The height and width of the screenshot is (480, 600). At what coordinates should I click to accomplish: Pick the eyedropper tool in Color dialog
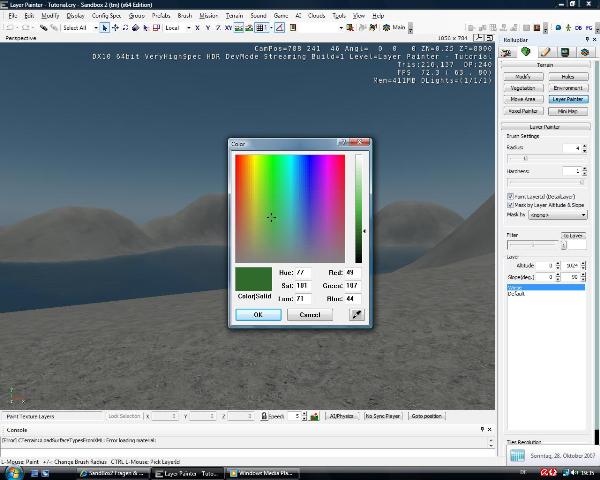tap(356, 314)
